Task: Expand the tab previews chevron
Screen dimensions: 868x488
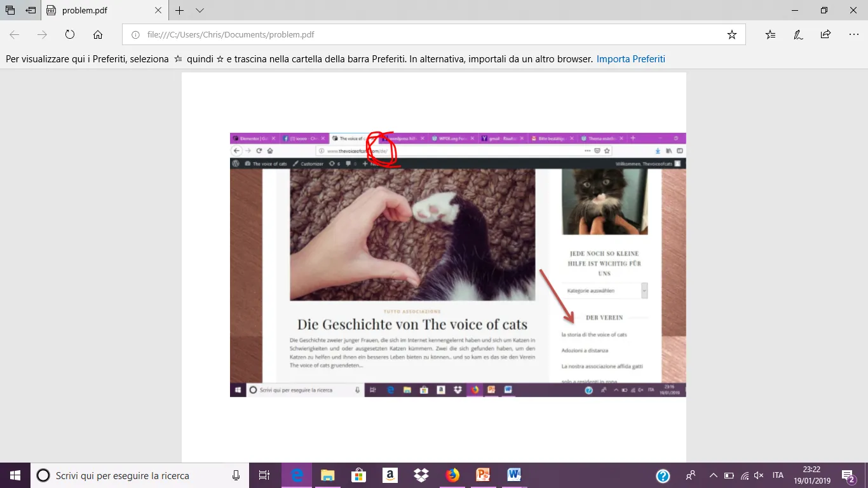Action: click(x=200, y=11)
